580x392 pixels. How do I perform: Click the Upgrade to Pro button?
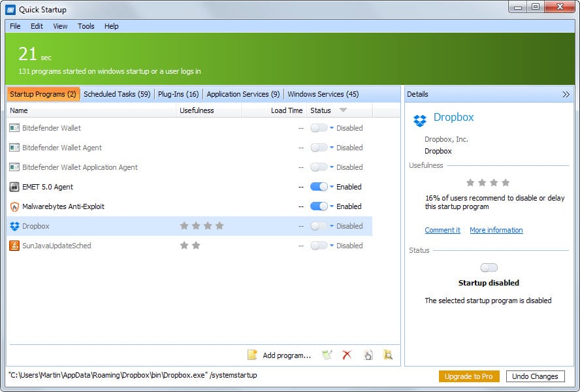pyautogui.click(x=469, y=376)
